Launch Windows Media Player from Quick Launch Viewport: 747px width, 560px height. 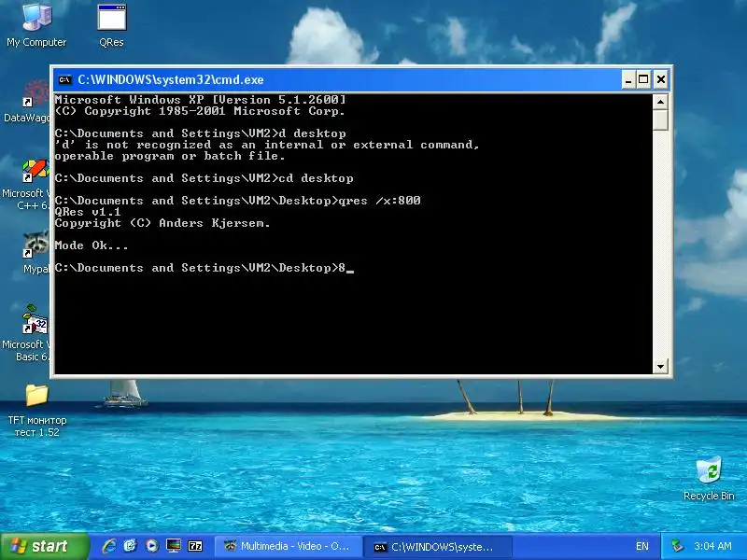152,546
